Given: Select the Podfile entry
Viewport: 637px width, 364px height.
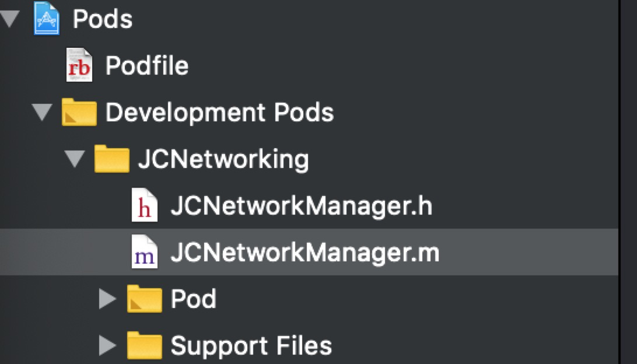Looking at the screenshot, I should tap(146, 65).
